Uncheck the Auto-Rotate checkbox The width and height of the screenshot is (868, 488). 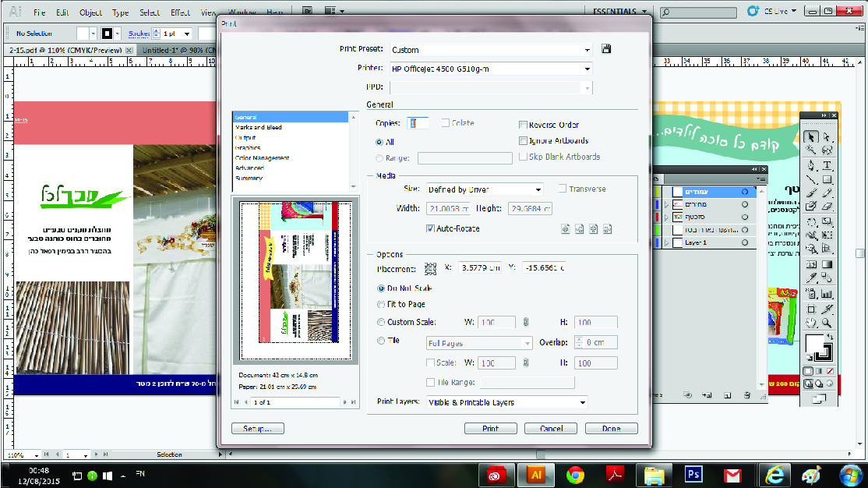[430, 228]
